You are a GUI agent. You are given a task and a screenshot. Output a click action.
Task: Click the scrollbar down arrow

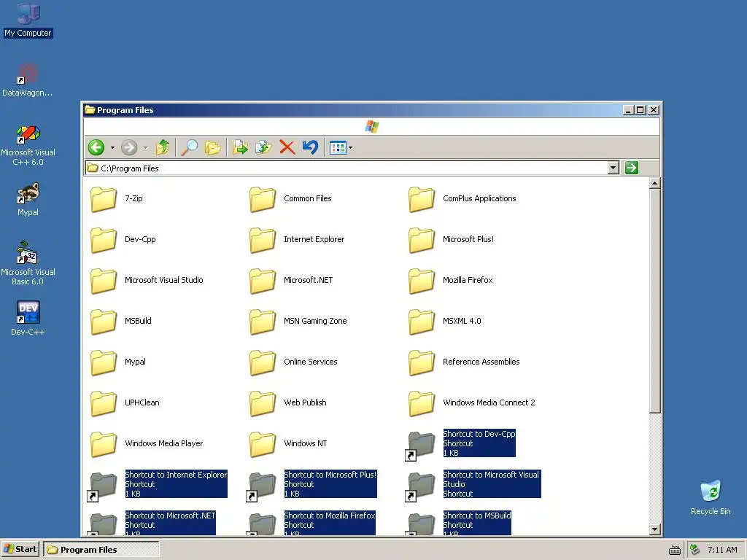pos(655,529)
